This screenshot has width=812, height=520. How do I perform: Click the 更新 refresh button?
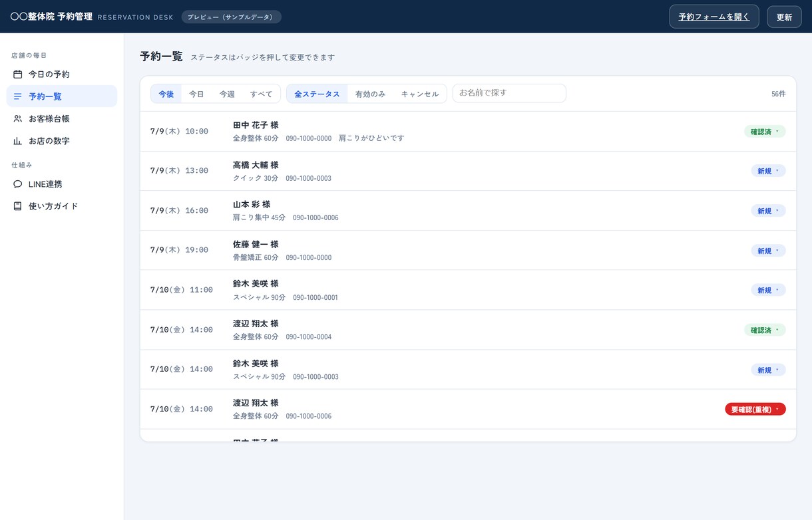point(784,17)
